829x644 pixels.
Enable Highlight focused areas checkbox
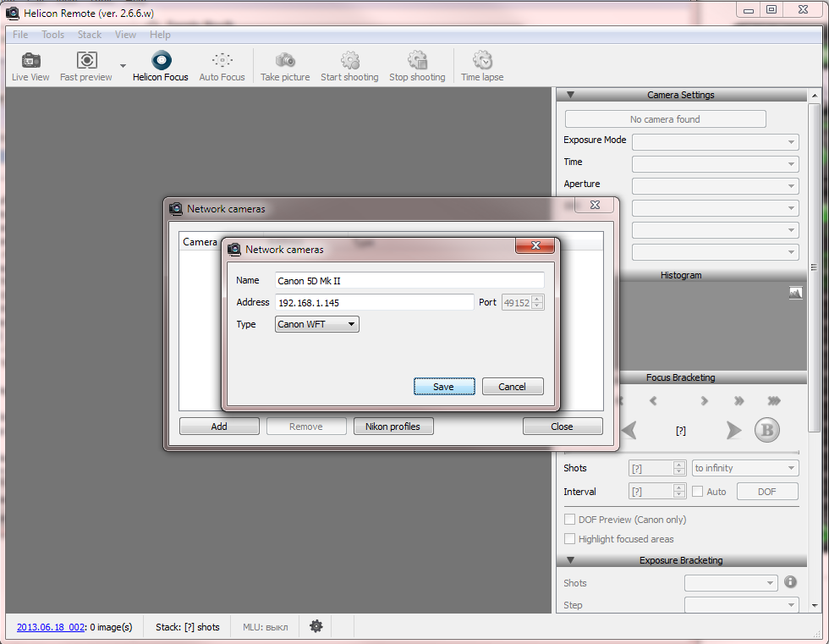(x=569, y=539)
